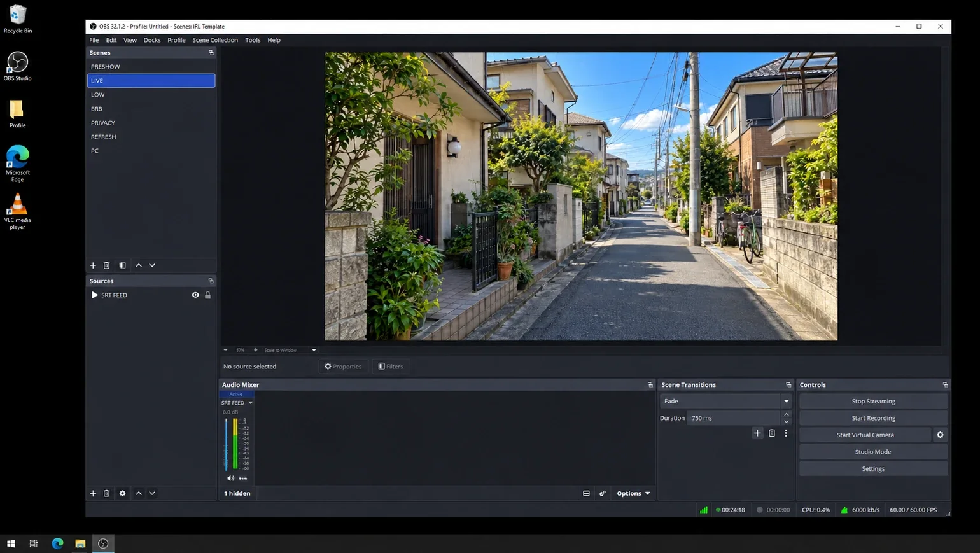This screenshot has width=980, height=553.
Task: Open File Explorer from the taskbar
Action: tap(80, 543)
